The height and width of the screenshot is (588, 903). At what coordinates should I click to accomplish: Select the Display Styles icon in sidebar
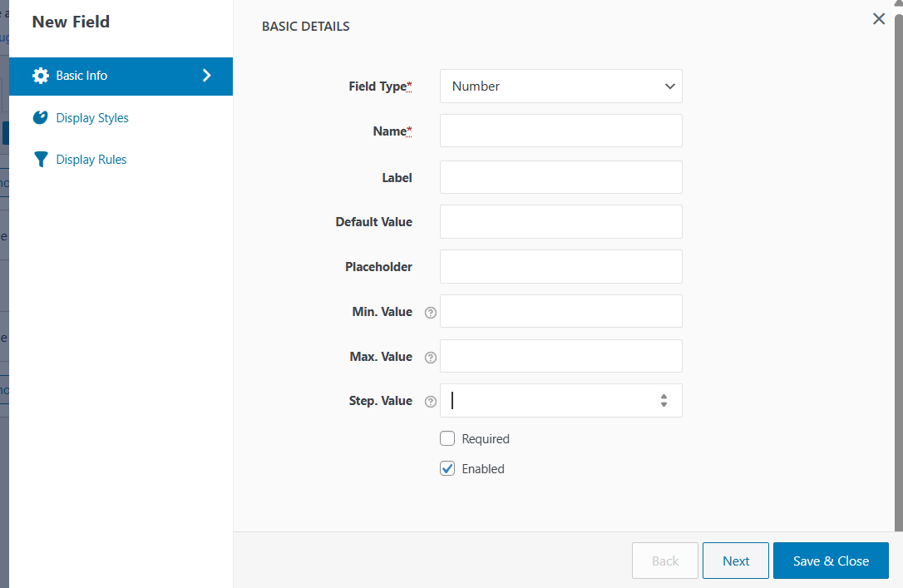tap(40, 117)
